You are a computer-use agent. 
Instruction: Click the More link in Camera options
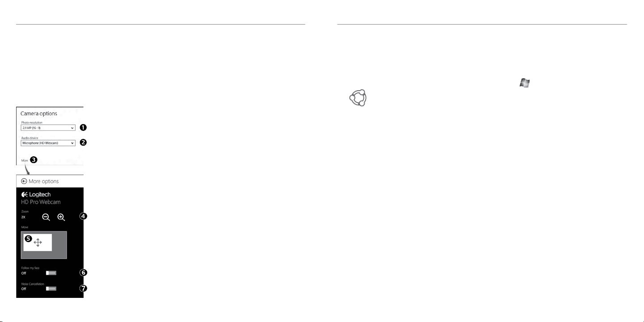(x=25, y=160)
